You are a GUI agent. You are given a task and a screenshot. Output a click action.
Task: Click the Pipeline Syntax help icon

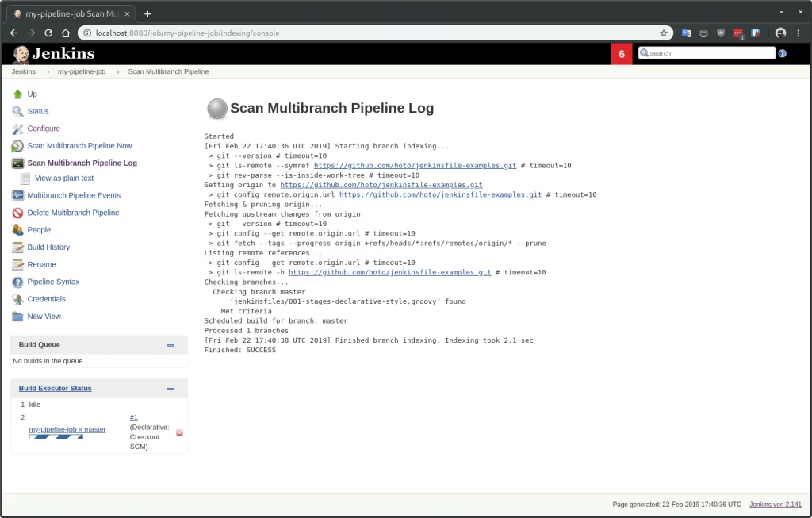17,282
